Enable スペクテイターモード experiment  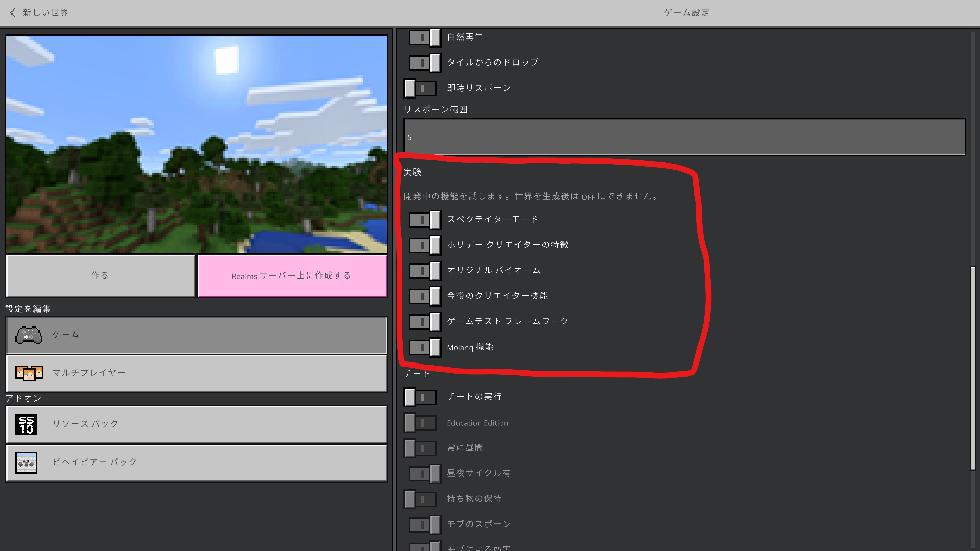click(425, 219)
